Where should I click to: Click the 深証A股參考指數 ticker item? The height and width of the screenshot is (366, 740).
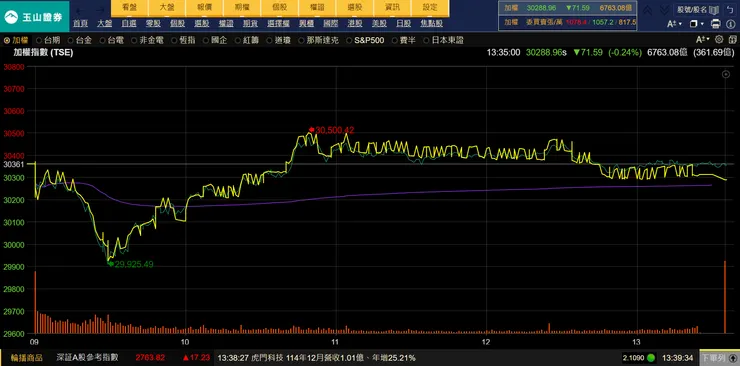tap(87, 358)
